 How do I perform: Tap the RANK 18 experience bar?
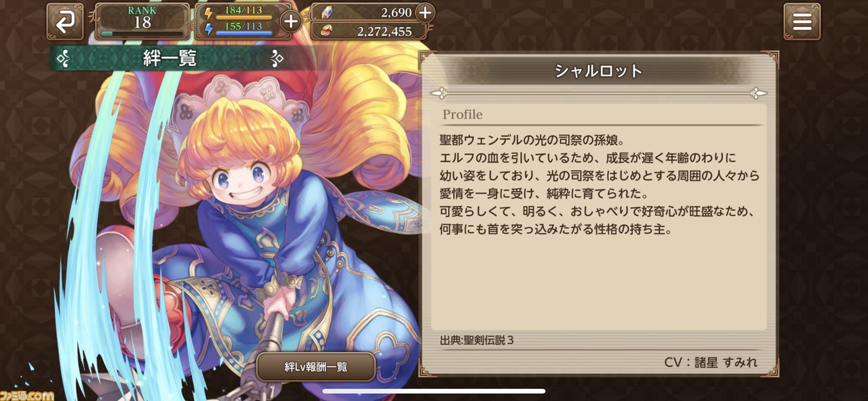(142, 33)
